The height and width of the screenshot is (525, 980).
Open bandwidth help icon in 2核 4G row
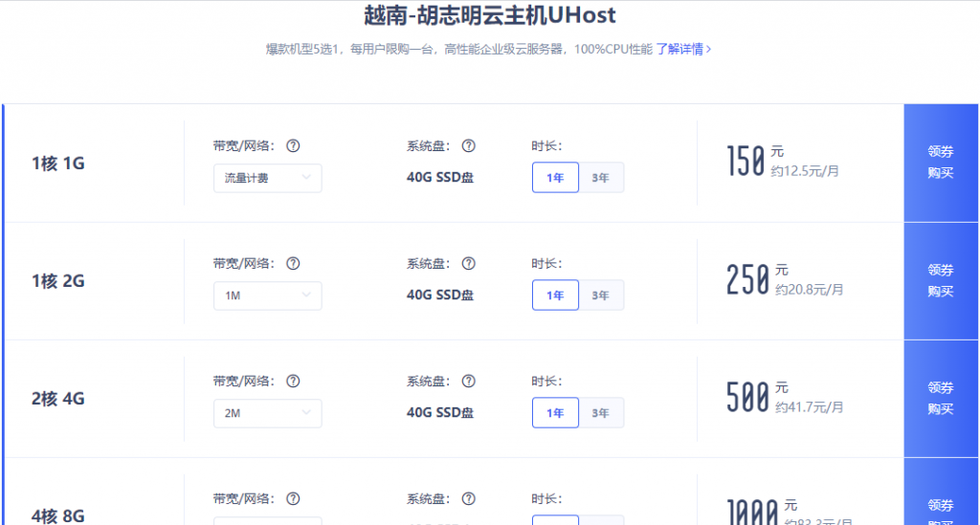[x=293, y=382]
